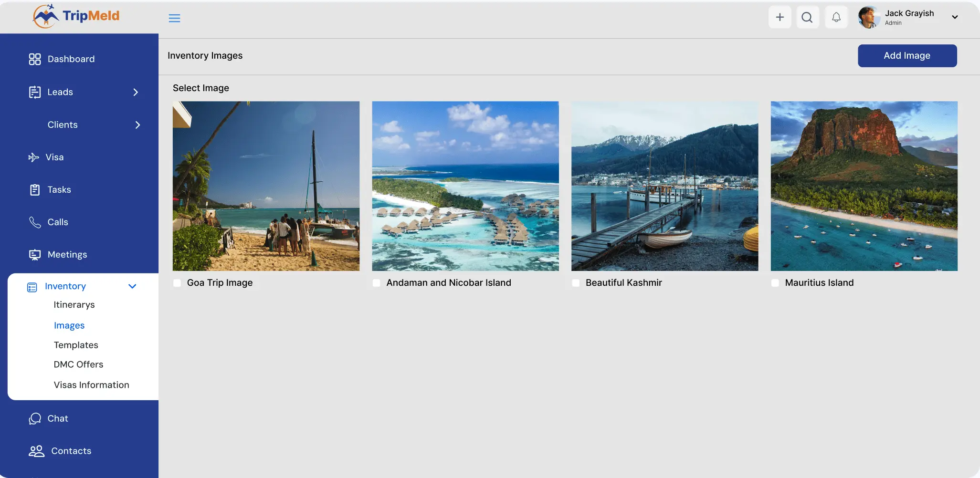Expand the Clients submenu chevron

[137, 125]
